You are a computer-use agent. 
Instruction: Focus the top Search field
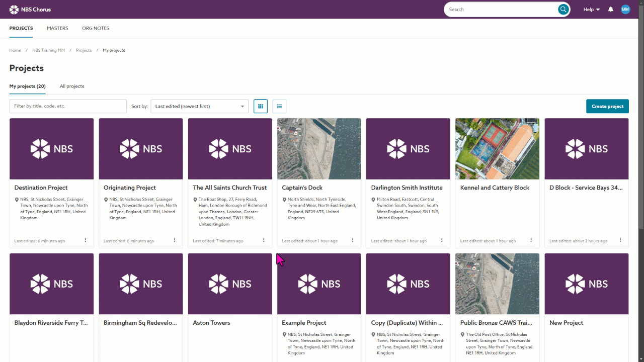(x=501, y=10)
